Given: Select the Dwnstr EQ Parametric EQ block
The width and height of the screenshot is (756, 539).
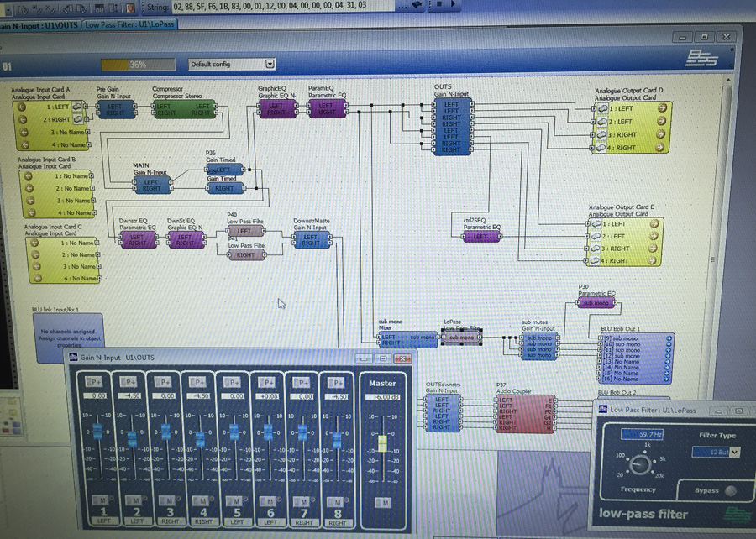Looking at the screenshot, I should point(138,239).
